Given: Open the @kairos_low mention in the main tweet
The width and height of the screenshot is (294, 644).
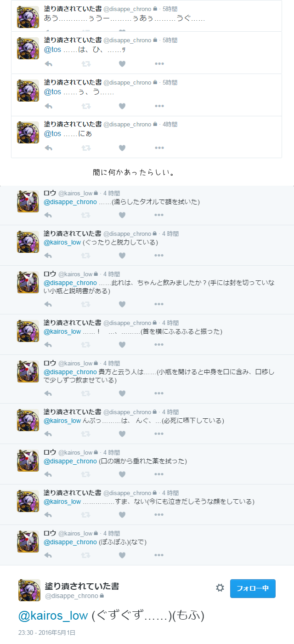Looking at the screenshot, I should (x=53, y=616).
